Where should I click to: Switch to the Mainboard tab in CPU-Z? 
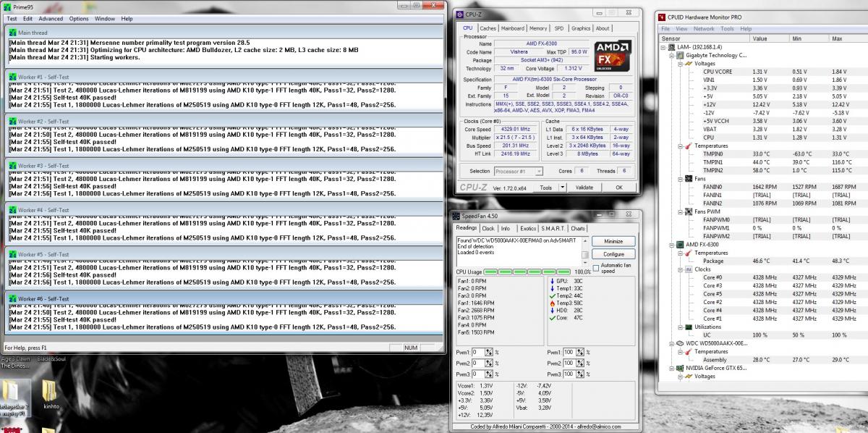[513, 28]
